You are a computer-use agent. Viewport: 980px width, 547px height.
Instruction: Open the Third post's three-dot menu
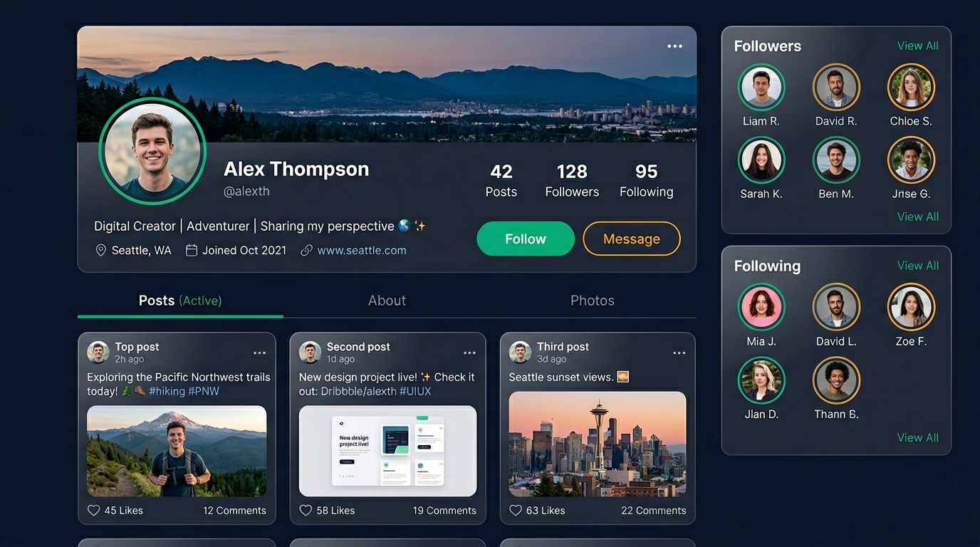pyautogui.click(x=679, y=353)
